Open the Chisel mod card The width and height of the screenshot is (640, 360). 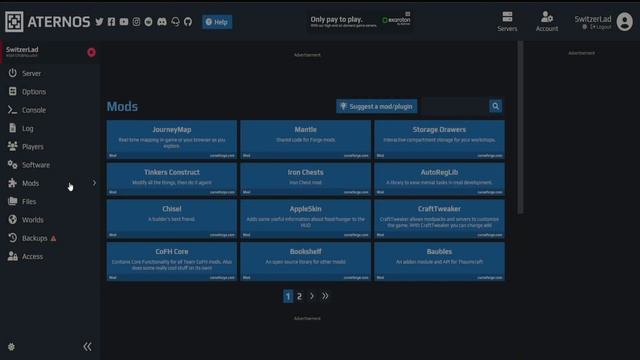(x=172, y=218)
